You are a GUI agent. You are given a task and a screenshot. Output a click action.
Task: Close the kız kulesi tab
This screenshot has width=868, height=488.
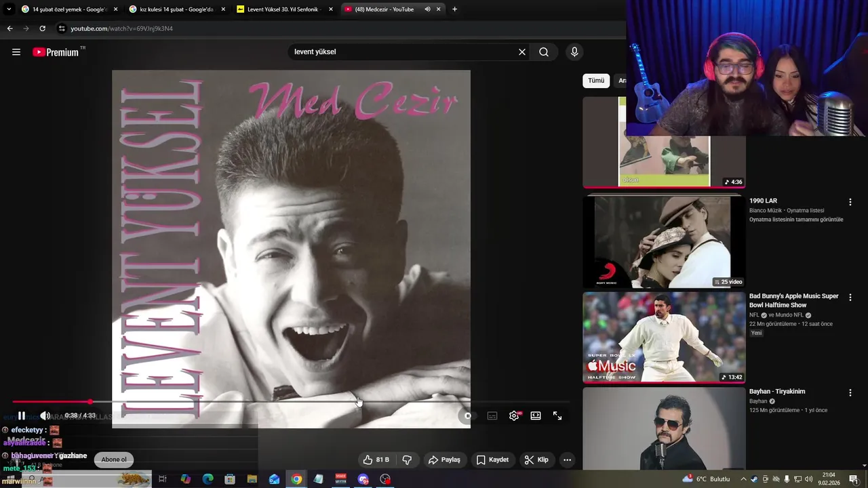[x=223, y=9]
